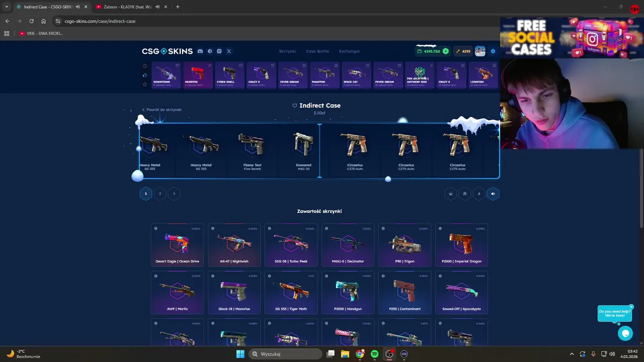Select 2 cases to open

[160, 194]
